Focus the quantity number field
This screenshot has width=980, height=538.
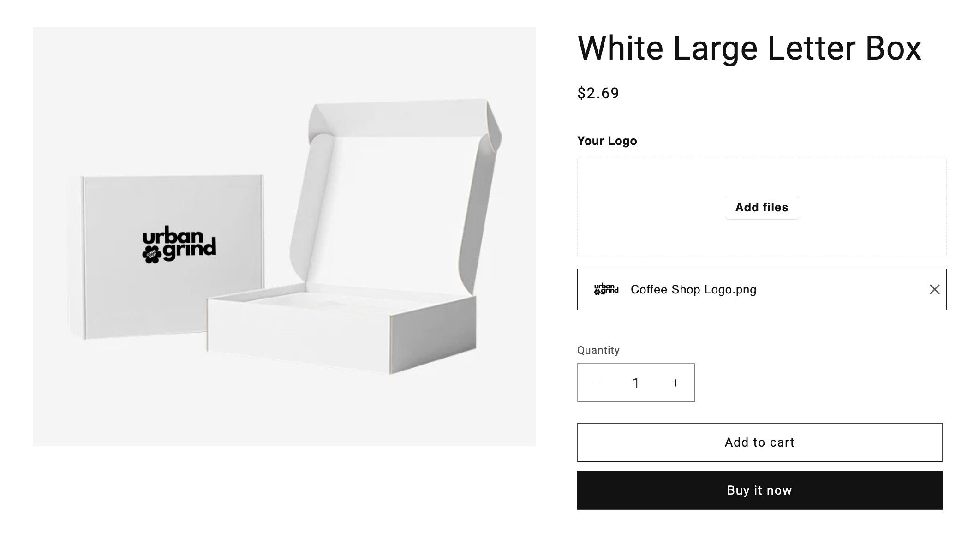[x=636, y=383]
